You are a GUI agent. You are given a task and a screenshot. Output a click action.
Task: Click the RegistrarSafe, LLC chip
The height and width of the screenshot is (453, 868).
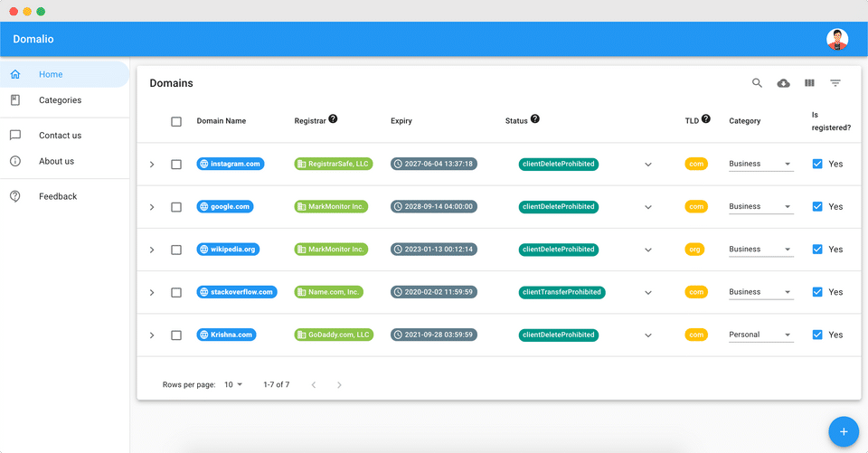tap(334, 164)
